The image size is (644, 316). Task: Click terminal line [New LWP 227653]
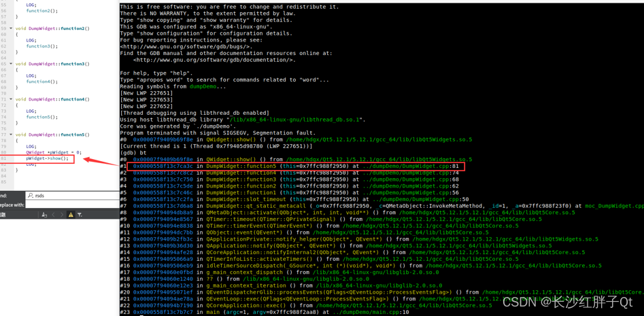(146, 100)
